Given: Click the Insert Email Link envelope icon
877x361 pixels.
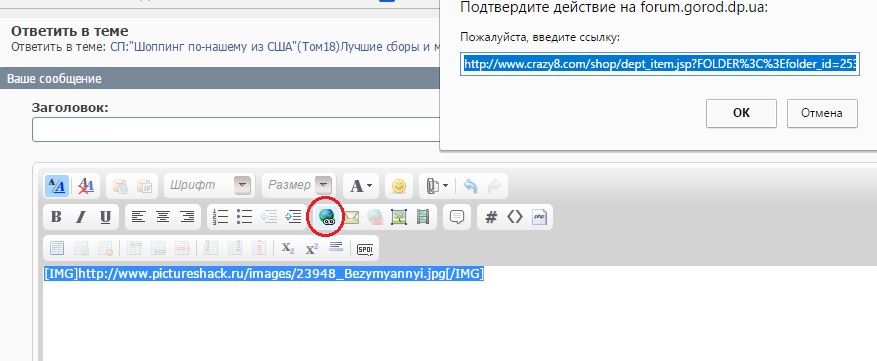Looking at the screenshot, I should click(351, 217).
